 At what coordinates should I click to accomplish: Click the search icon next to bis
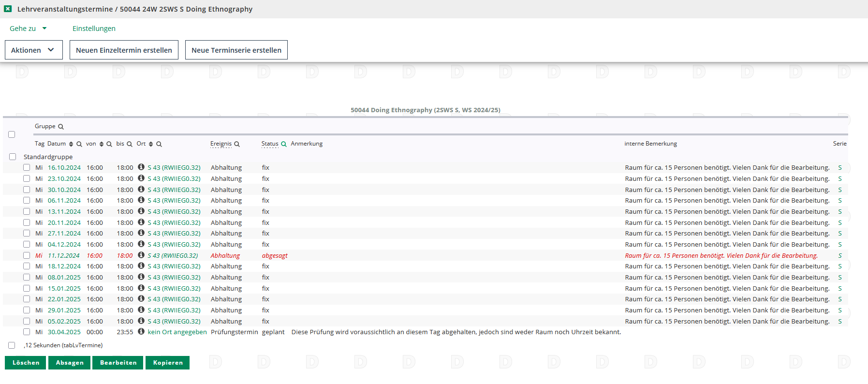point(130,144)
